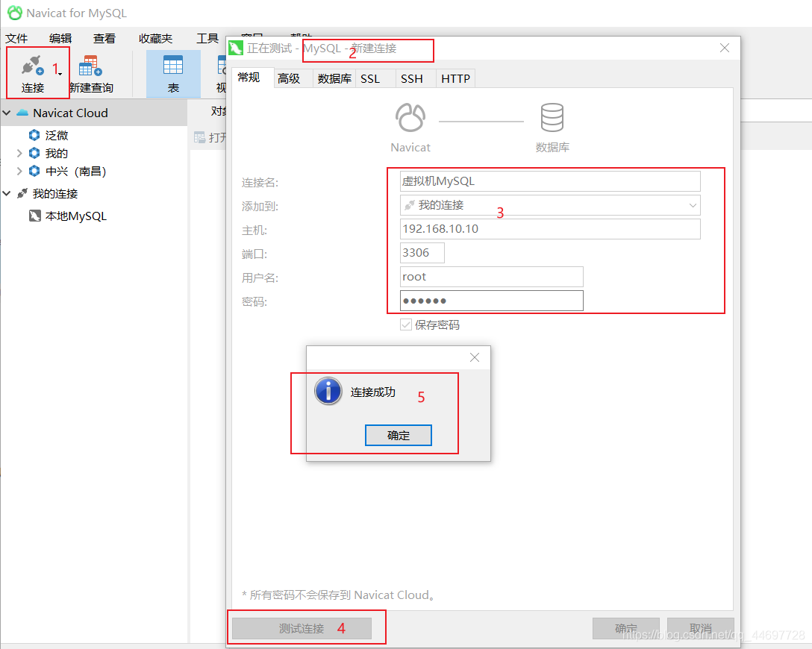Click the 中兴（南昌） project icon
The height and width of the screenshot is (649, 812).
click(34, 171)
